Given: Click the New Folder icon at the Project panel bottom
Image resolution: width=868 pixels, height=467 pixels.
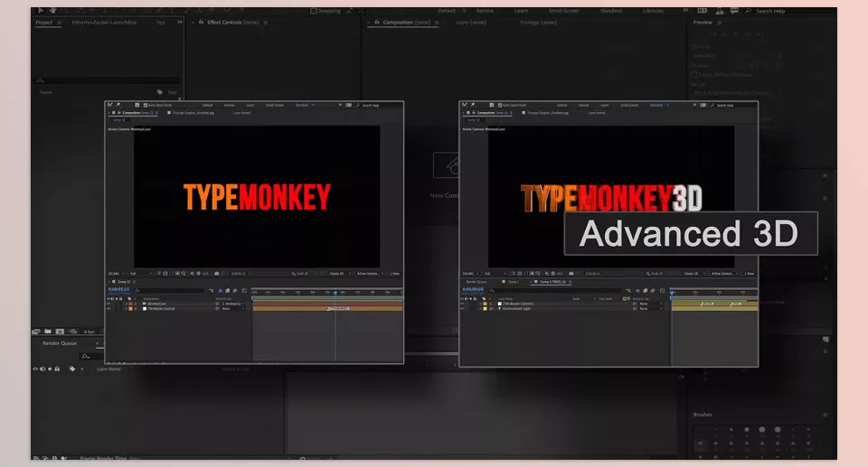Looking at the screenshot, I should [x=48, y=331].
